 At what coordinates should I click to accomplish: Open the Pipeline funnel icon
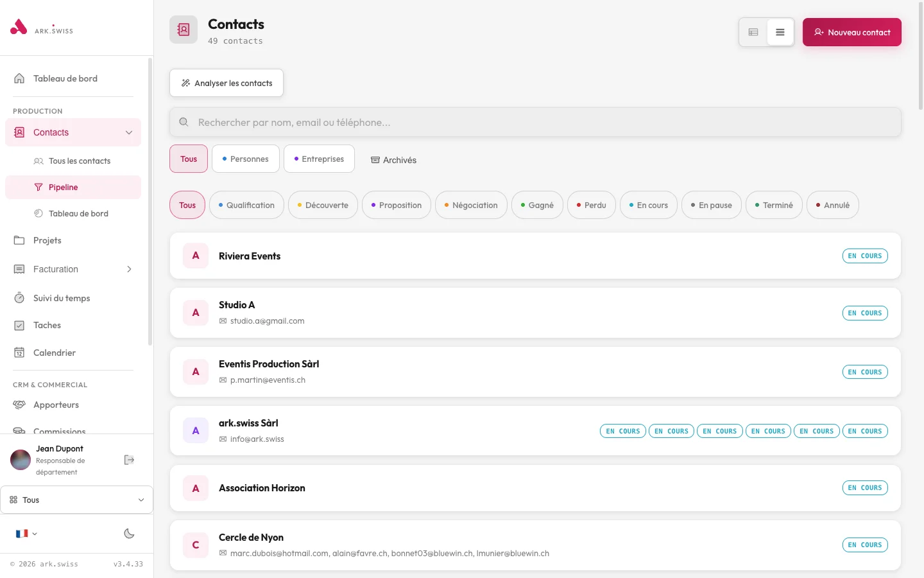[x=39, y=187]
